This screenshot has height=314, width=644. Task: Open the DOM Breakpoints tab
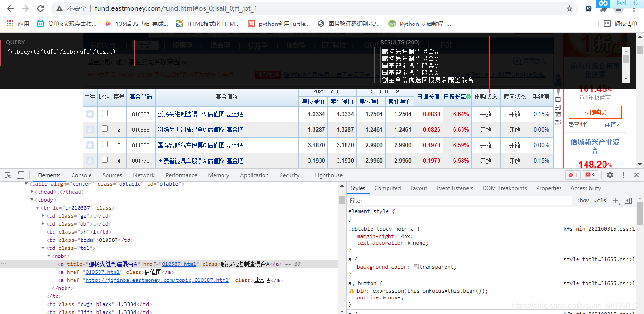pyautogui.click(x=504, y=188)
